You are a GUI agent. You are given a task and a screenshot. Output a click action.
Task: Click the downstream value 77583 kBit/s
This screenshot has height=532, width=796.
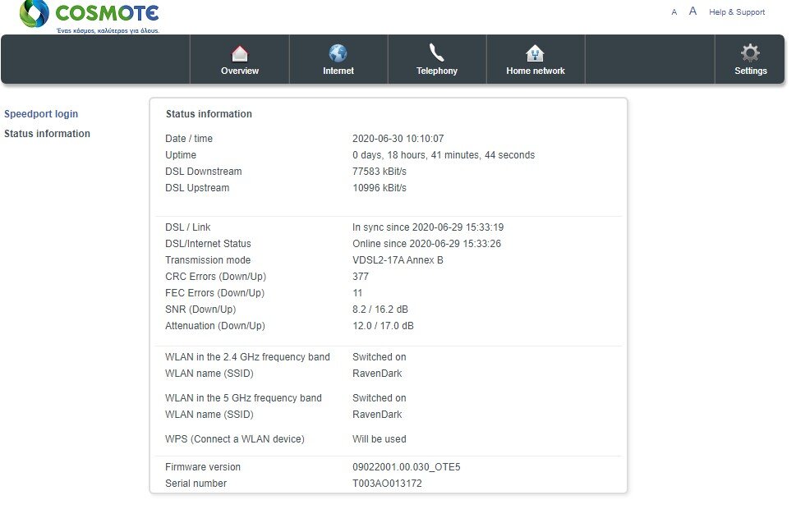point(380,172)
